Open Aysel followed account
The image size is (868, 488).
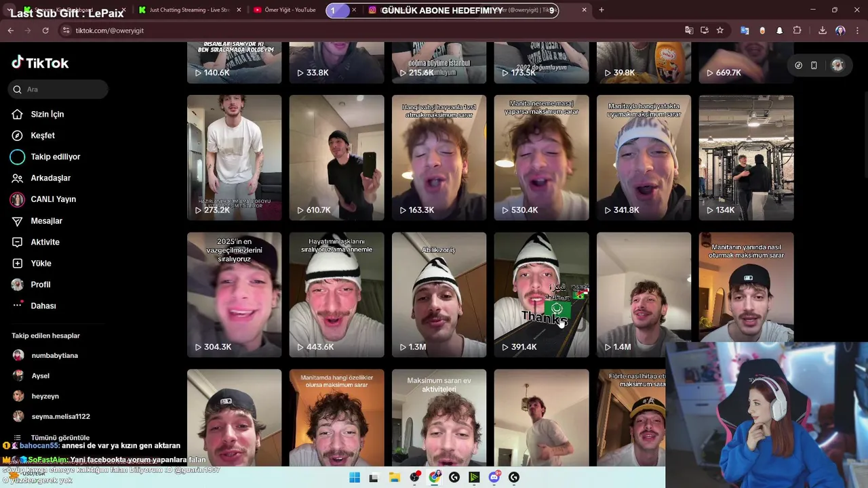[40, 375]
